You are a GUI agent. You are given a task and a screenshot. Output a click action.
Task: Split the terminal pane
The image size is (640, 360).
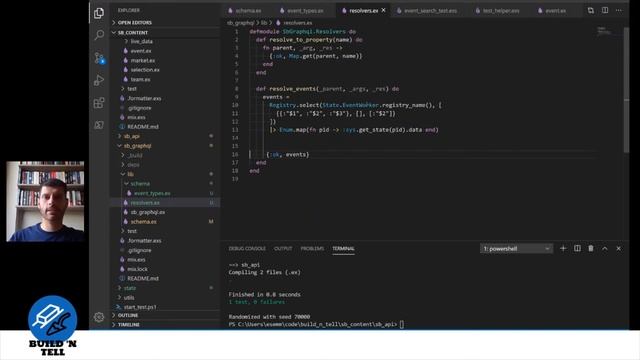(577, 248)
